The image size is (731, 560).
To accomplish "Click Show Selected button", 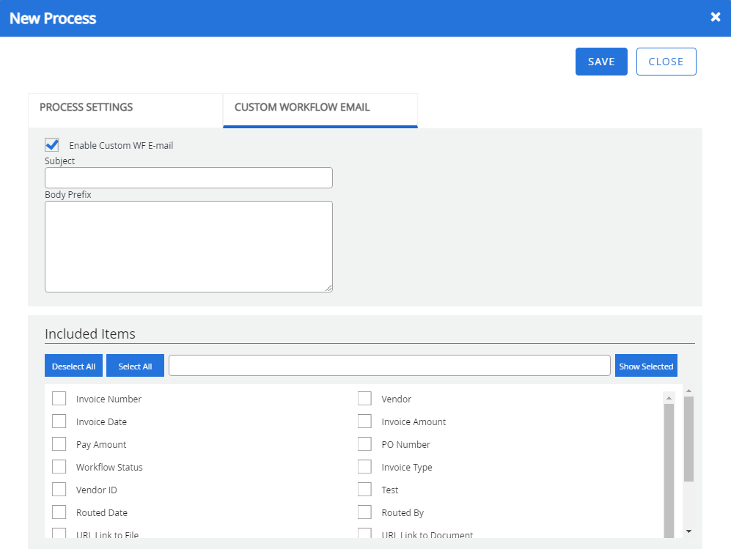I will [645, 366].
